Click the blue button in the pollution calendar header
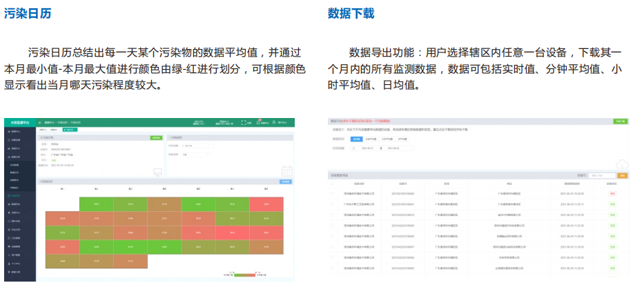 point(286,182)
